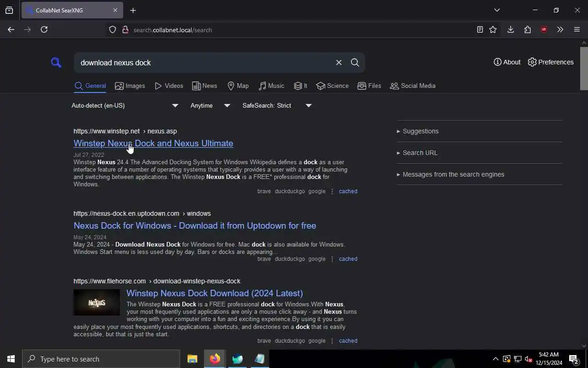Open the Downloads panel icon

pyautogui.click(x=510, y=29)
